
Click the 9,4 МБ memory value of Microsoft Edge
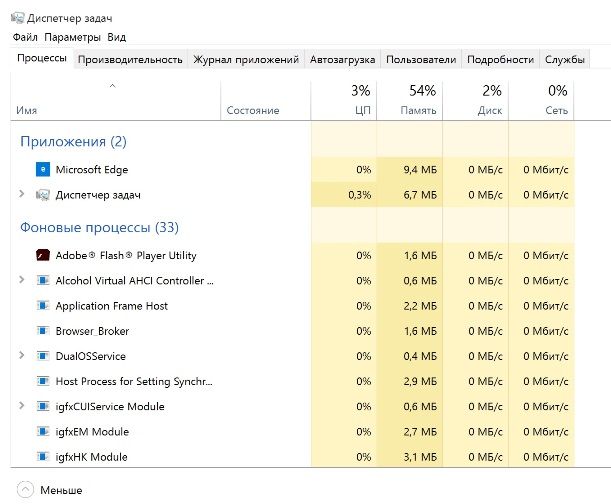click(420, 170)
